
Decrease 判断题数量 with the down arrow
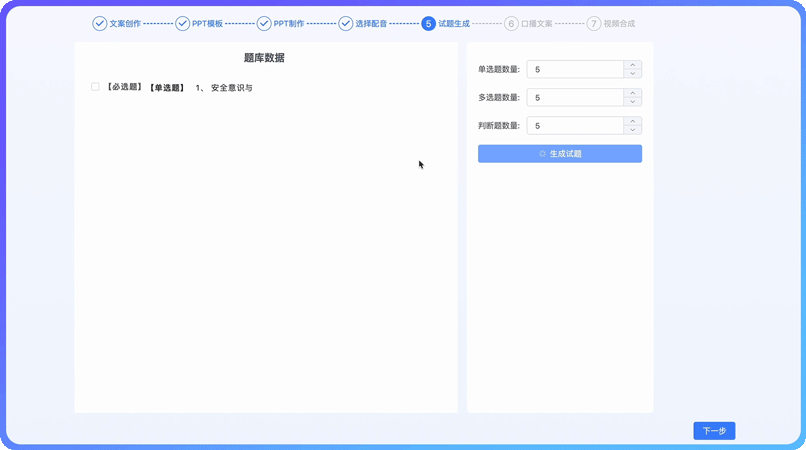tap(632, 130)
